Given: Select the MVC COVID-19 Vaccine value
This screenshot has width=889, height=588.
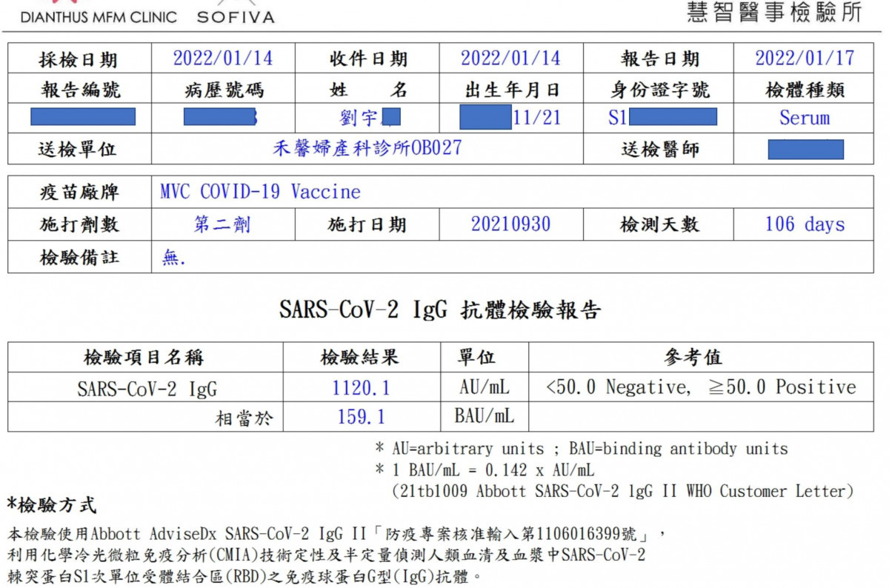Looking at the screenshot, I should 261,192.
